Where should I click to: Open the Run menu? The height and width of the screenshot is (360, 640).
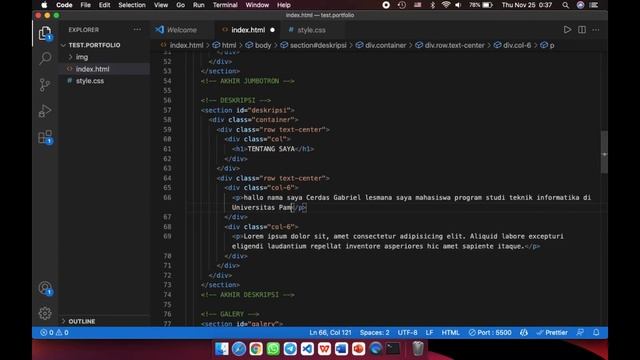pos(198,5)
